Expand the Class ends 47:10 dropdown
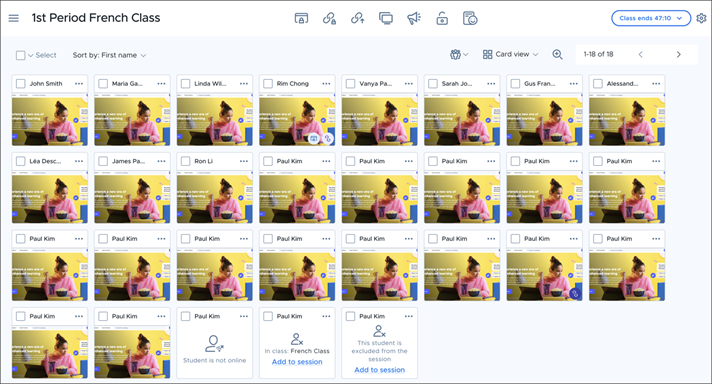 [651, 18]
